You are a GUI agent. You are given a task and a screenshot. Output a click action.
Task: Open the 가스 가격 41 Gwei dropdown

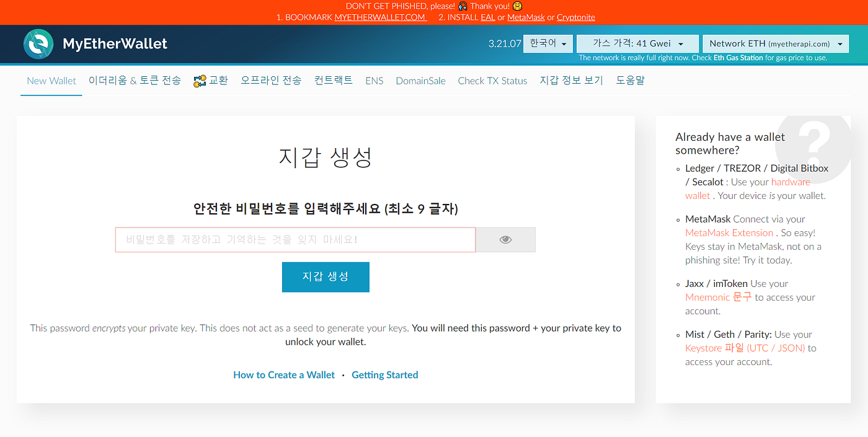point(637,43)
